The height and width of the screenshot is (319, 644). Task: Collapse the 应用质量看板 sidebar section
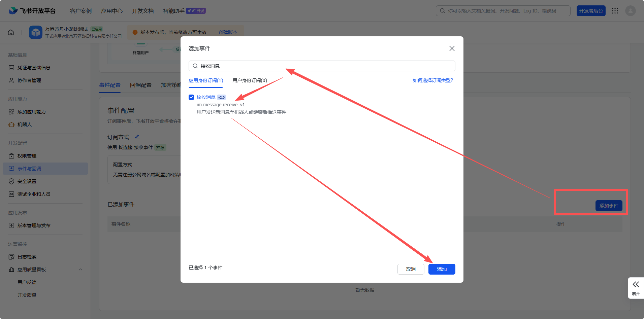(x=80, y=270)
